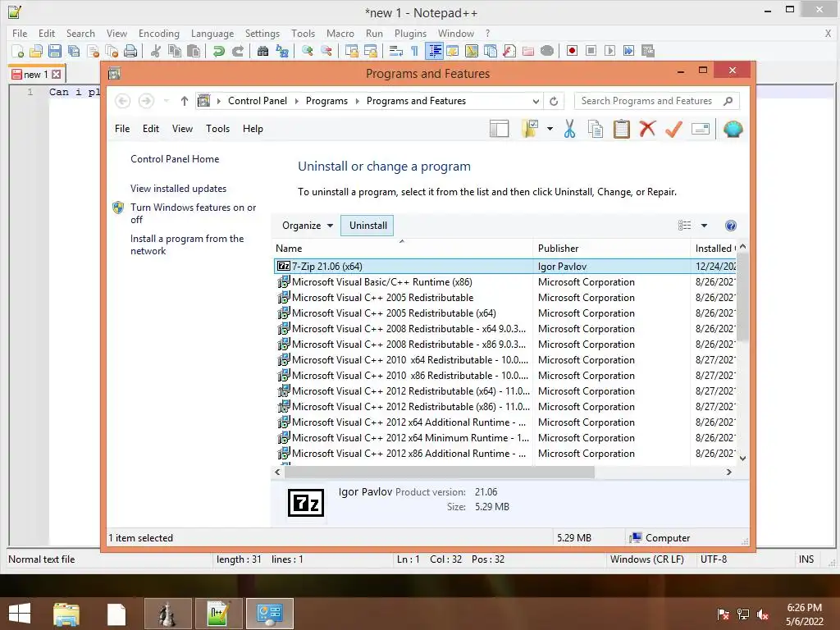This screenshot has height=630, width=840.
Task: Click the Notepad++ Stop Recording icon
Action: pos(591,51)
